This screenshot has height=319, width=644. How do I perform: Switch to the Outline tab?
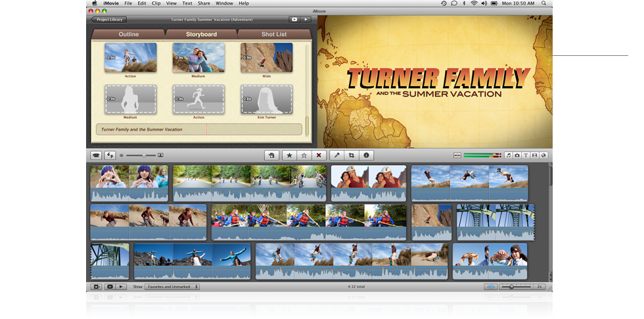(x=128, y=34)
